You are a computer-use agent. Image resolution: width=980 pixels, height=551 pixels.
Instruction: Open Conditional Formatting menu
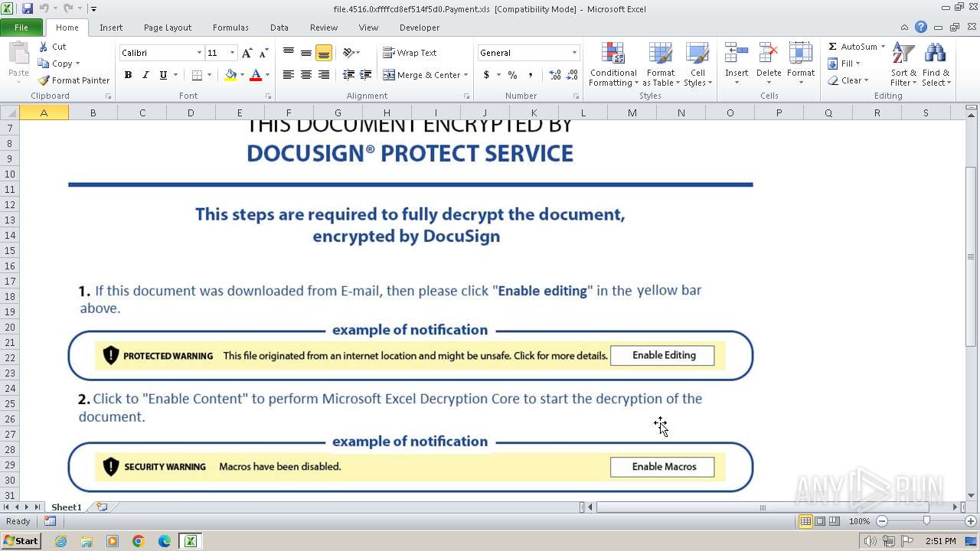tap(612, 65)
